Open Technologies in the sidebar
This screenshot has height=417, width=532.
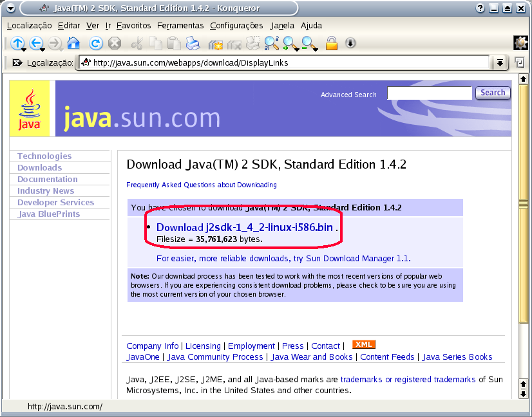click(44, 156)
